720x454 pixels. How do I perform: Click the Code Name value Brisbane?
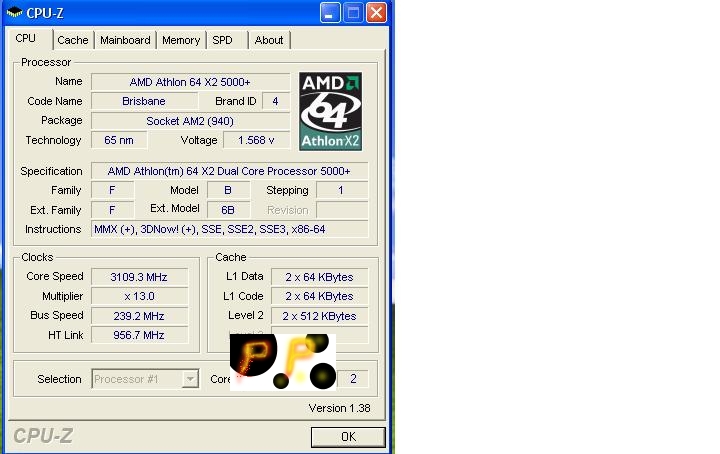click(x=144, y=101)
